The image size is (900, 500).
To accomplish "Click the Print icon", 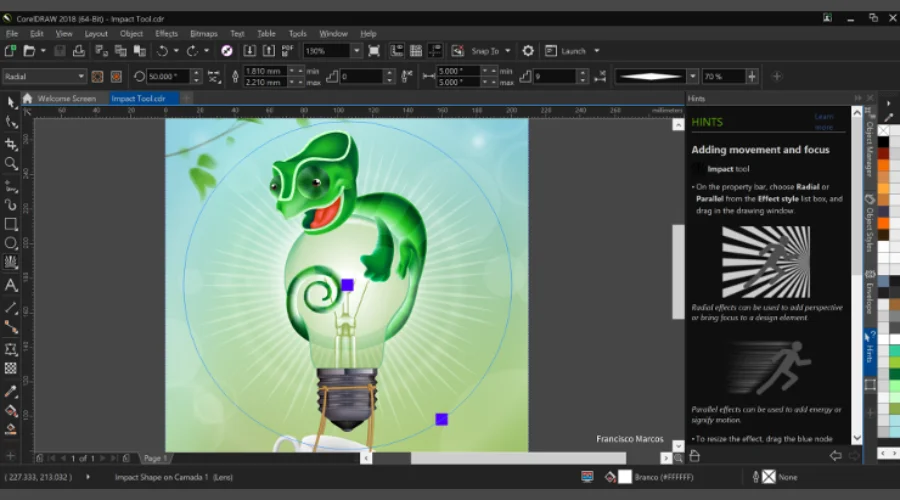I will click(79, 51).
